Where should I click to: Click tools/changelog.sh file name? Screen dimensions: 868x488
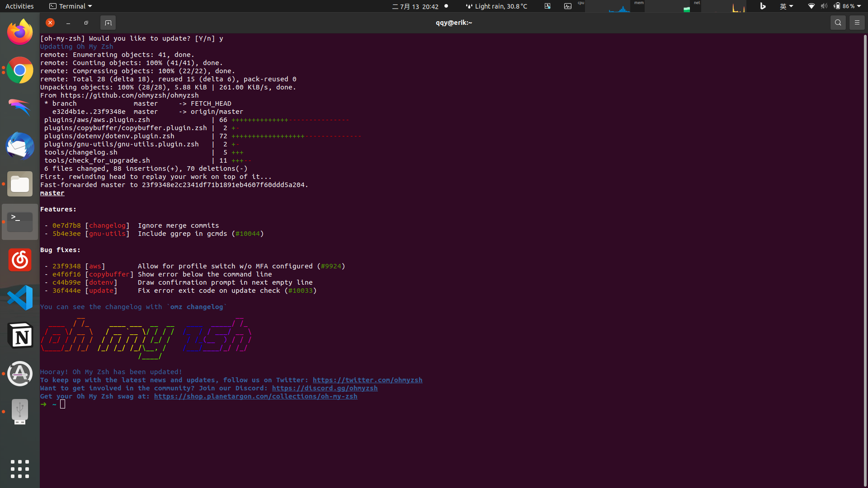[80, 152]
